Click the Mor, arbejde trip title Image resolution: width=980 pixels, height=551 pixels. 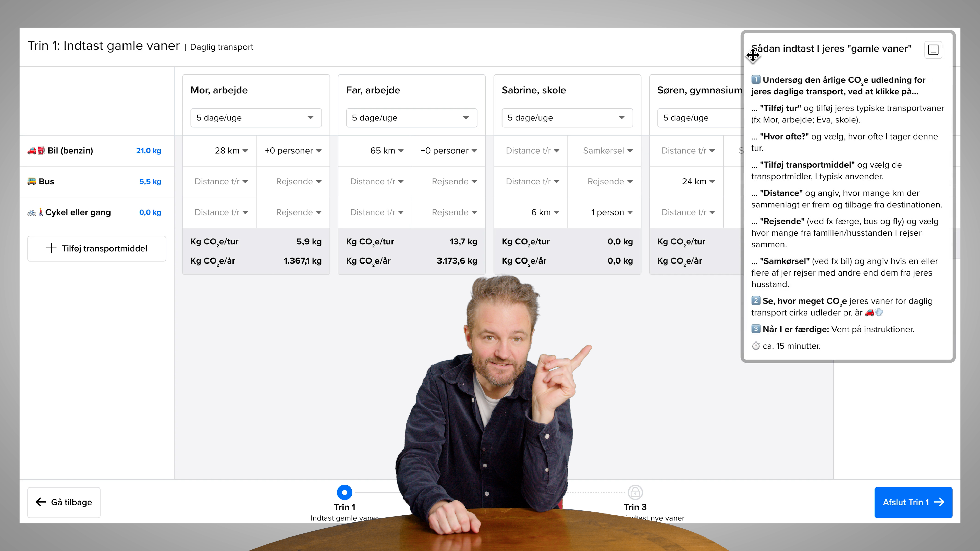219,90
